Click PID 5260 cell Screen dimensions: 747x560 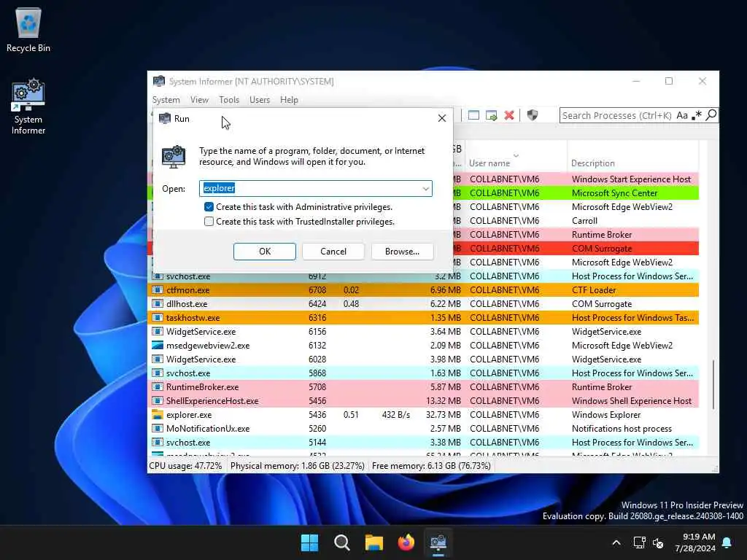pyautogui.click(x=317, y=428)
